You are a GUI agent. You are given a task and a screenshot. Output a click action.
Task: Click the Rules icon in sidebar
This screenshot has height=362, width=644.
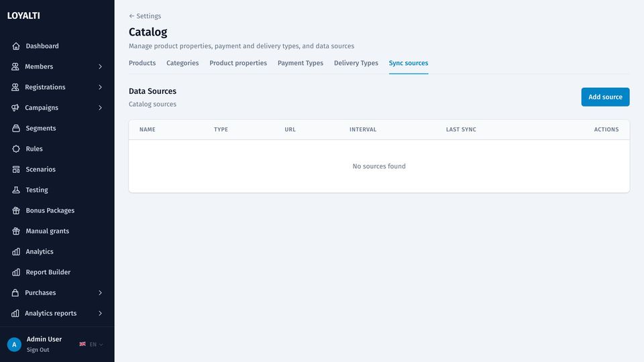pyautogui.click(x=16, y=149)
